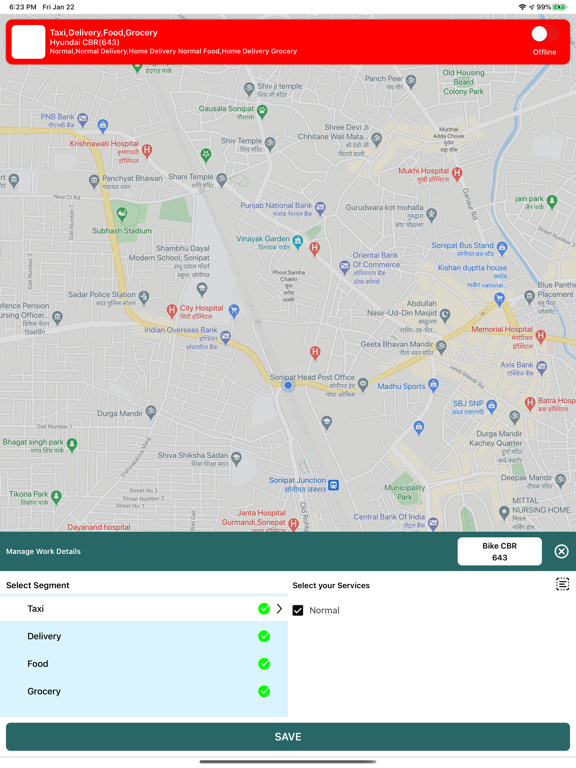The image size is (576, 768).
Task: Tap the Nasir-Ud-Din Masjid crescent marker
Action: (x=445, y=314)
